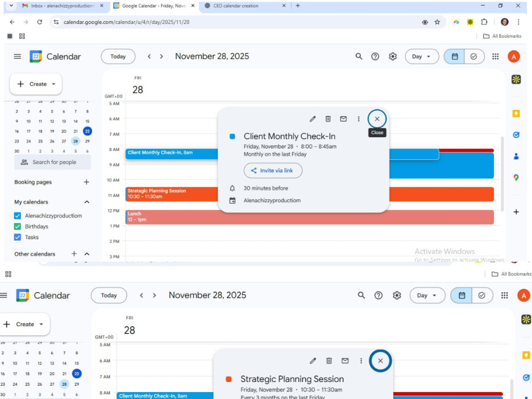Close the Strategic Planning Session popup

click(380, 361)
